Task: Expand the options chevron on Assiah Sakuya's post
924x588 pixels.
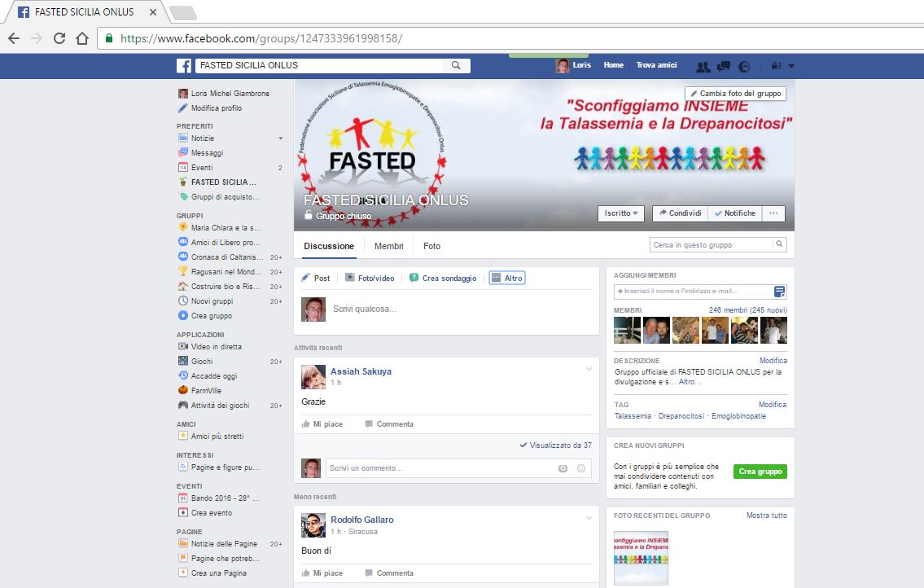Action: pyautogui.click(x=589, y=369)
